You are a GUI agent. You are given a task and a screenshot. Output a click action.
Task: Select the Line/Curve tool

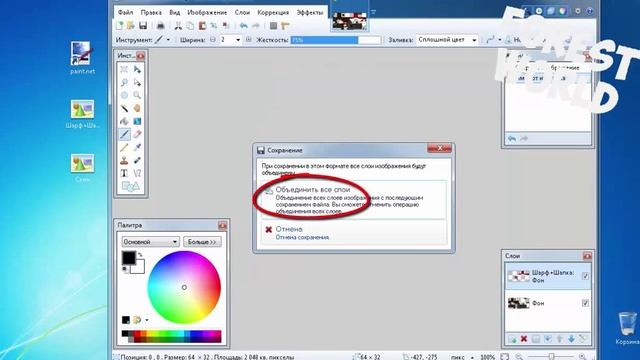(x=137, y=173)
